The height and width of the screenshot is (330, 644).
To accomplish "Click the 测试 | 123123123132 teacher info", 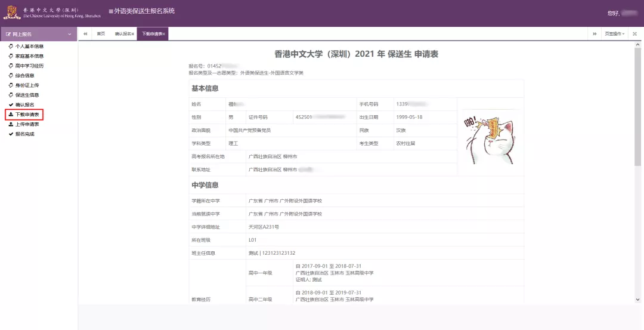I will pyautogui.click(x=272, y=253).
